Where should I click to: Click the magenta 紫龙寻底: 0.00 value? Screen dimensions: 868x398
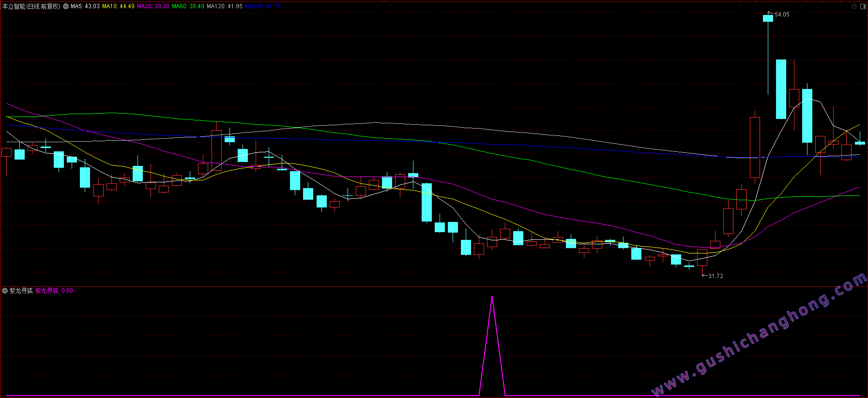tap(54, 291)
